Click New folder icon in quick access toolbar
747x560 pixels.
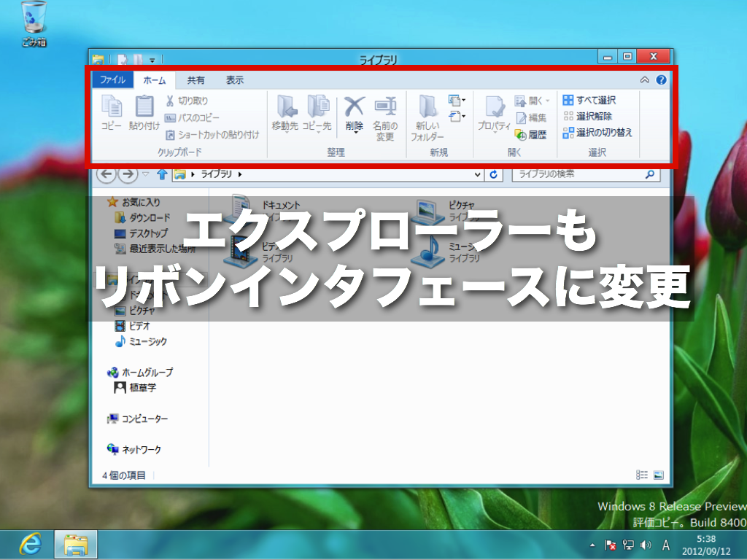click(x=138, y=60)
